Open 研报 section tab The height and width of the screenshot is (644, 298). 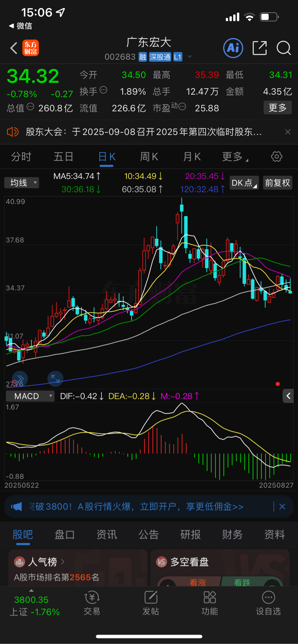191,535
